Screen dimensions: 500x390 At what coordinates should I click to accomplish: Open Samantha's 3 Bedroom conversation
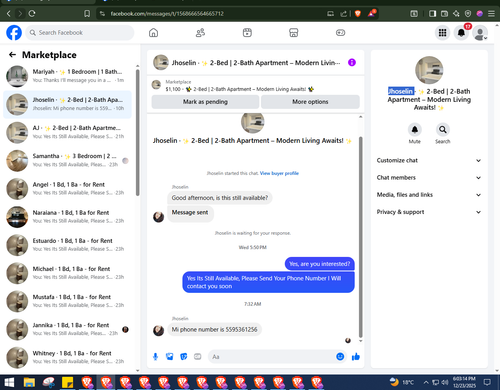[x=67, y=160]
